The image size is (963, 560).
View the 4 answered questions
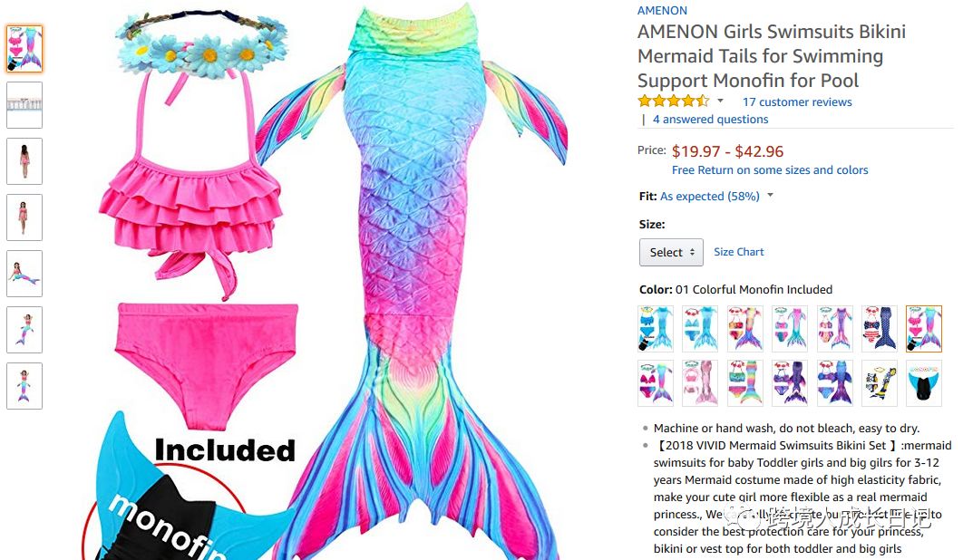tap(710, 119)
